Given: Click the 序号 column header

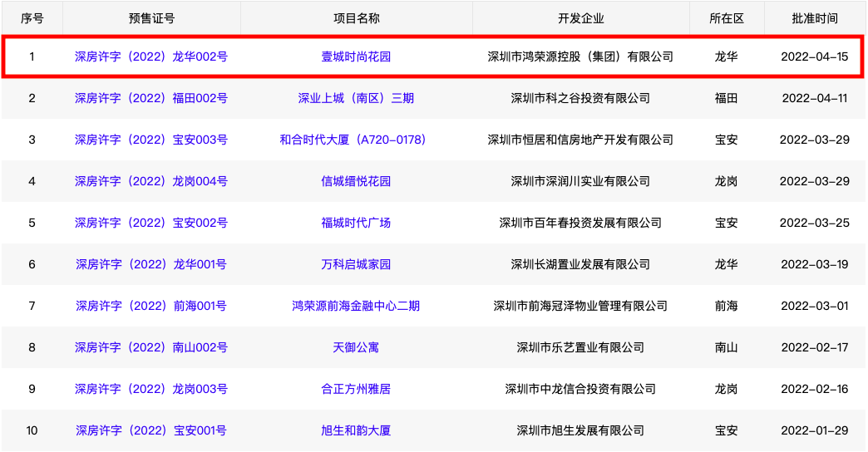Looking at the screenshot, I should point(32,18).
